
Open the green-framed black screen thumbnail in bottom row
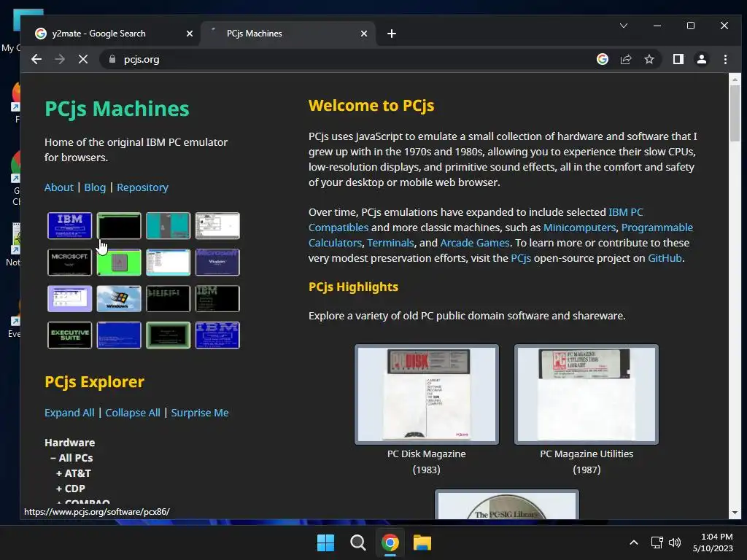point(169,335)
